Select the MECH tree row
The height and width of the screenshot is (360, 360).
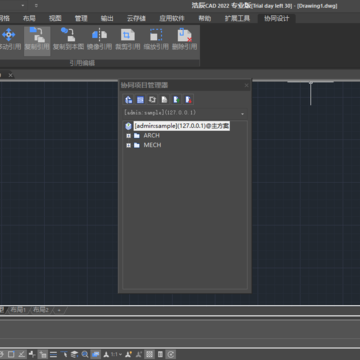(152, 145)
